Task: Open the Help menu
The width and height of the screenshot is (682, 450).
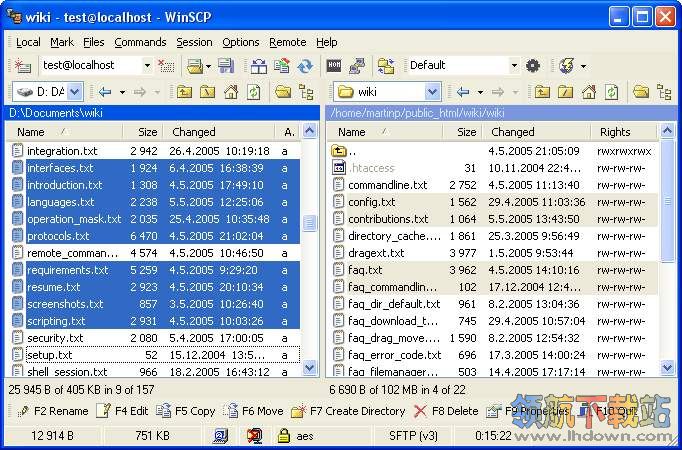Action: [327, 42]
